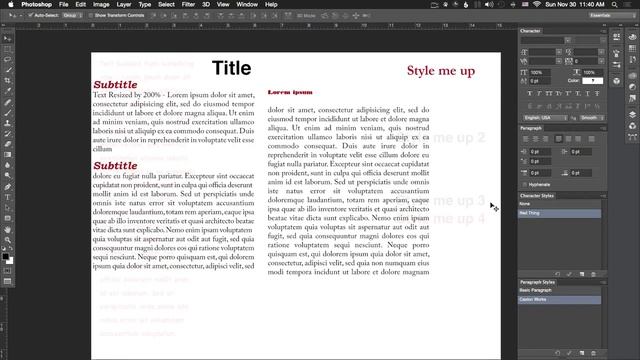Select Red Thing character style
The width and height of the screenshot is (640, 360).
pyautogui.click(x=560, y=213)
